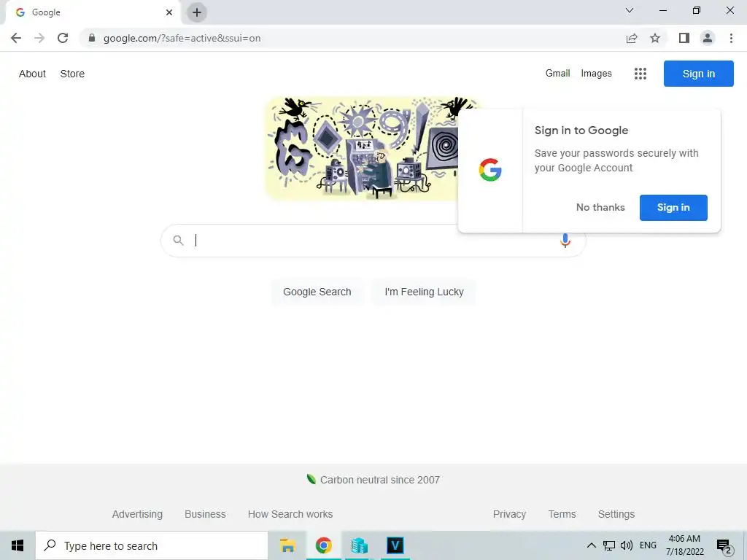Open the Google apps grid
The height and width of the screenshot is (560, 747).
[x=640, y=74]
